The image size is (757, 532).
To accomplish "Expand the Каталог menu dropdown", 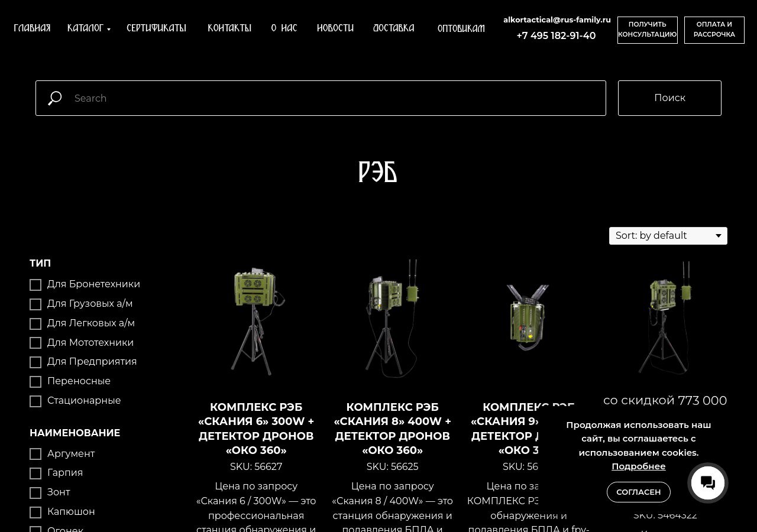I will click(x=89, y=28).
